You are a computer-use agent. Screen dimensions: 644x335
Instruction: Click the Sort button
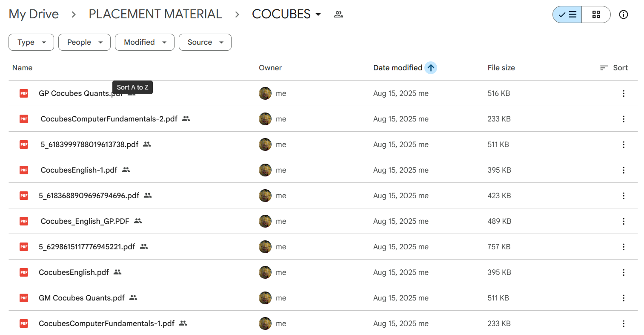click(614, 68)
